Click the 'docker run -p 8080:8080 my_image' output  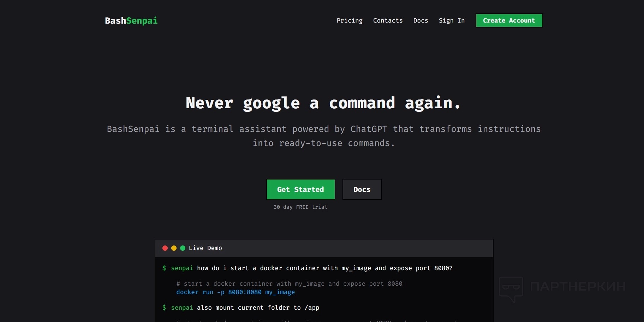pos(235,292)
